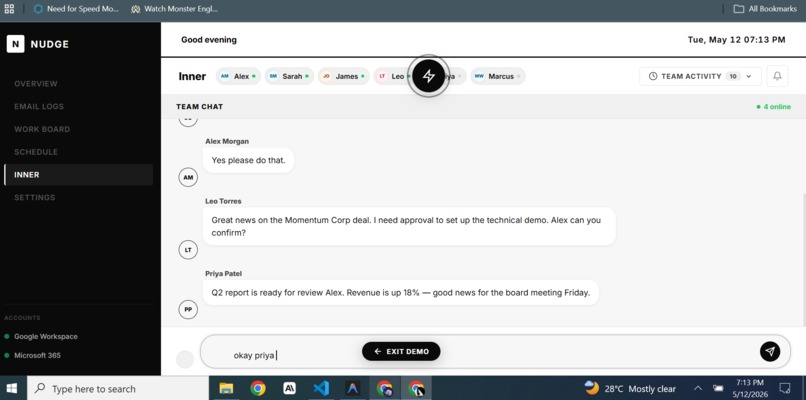Click Priya's Q2 report message
This screenshot has height=400, width=806.
coord(401,293)
